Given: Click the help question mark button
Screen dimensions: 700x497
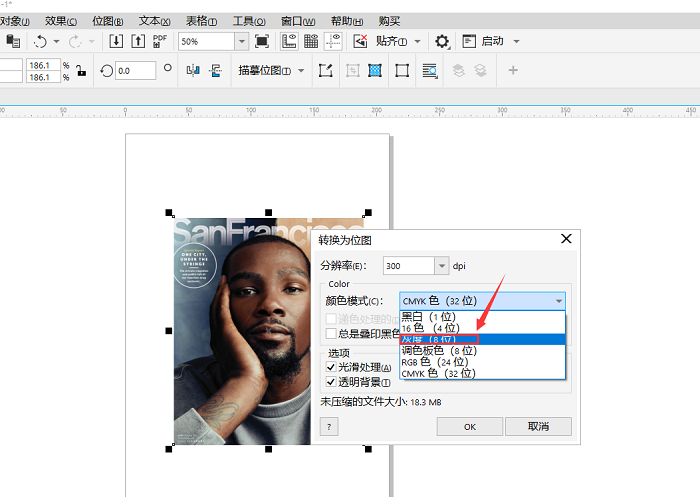Looking at the screenshot, I should point(329,427).
